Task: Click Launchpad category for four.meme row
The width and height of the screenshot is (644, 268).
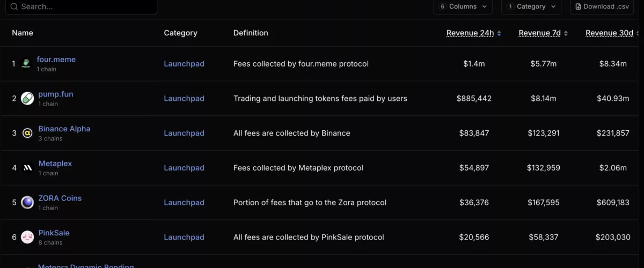Action: pyautogui.click(x=184, y=64)
